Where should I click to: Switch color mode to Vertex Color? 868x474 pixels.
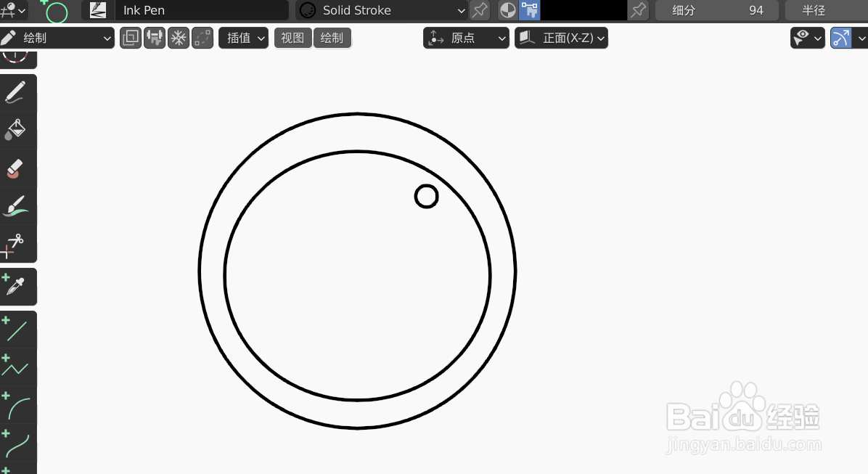(x=529, y=10)
